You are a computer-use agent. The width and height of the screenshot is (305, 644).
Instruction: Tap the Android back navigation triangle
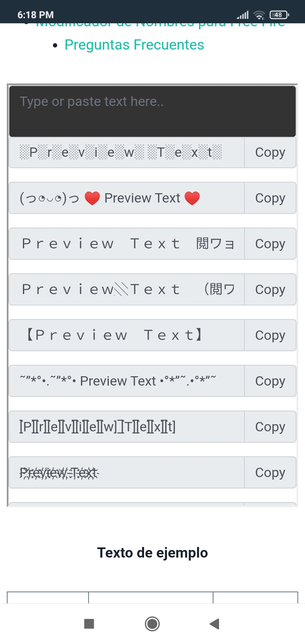214,624
